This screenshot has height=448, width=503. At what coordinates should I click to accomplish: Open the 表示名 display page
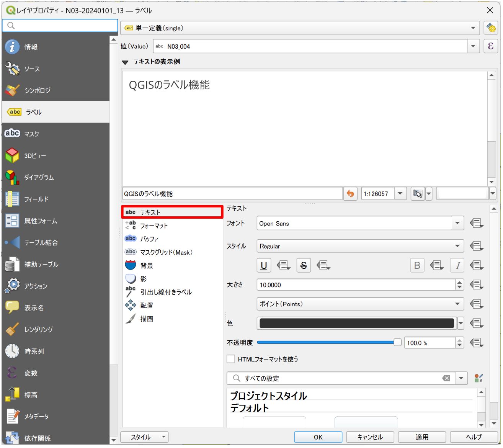[x=56, y=308]
